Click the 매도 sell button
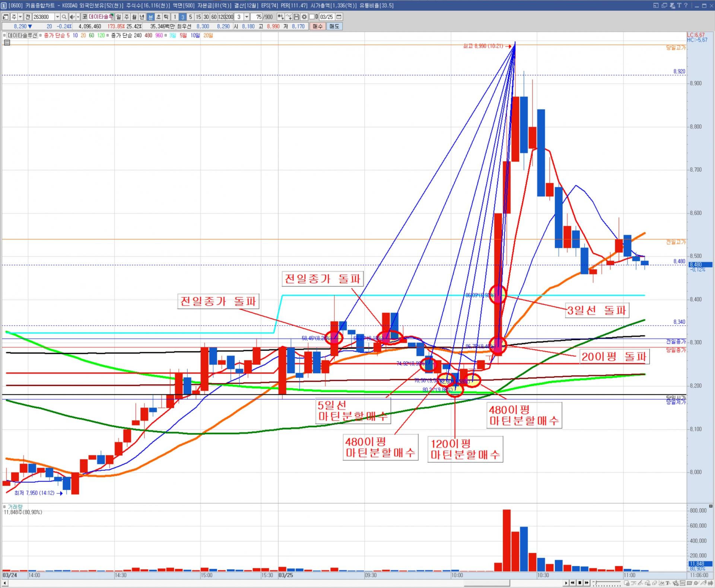This screenshot has height=588, width=715. [334, 26]
